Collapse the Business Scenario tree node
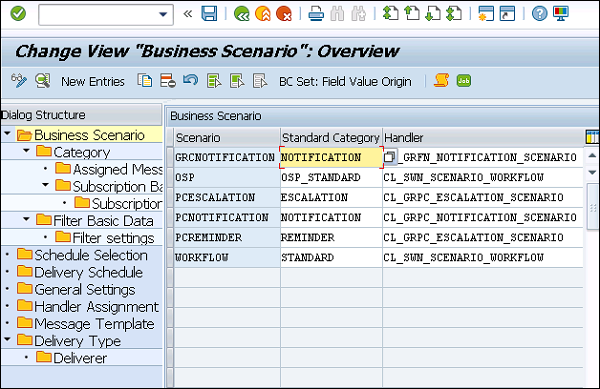The width and height of the screenshot is (600, 389). [x=7, y=133]
